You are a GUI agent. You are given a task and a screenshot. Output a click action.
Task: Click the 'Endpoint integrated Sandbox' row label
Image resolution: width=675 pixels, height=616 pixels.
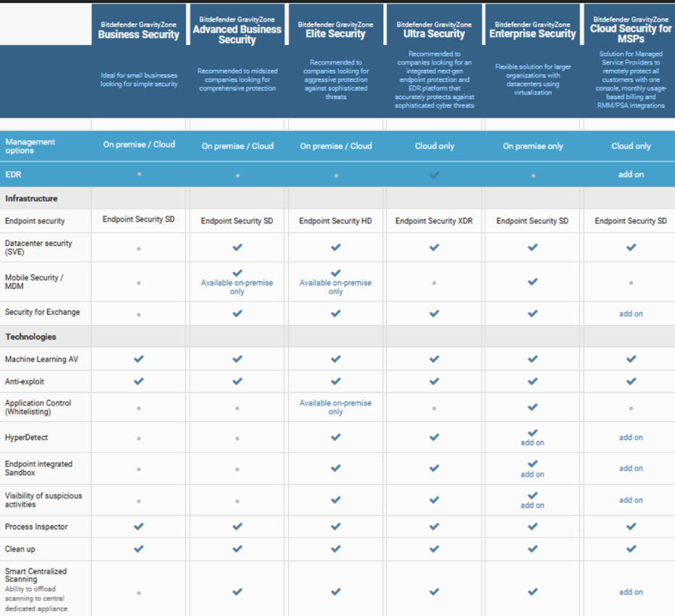pos(38,468)
